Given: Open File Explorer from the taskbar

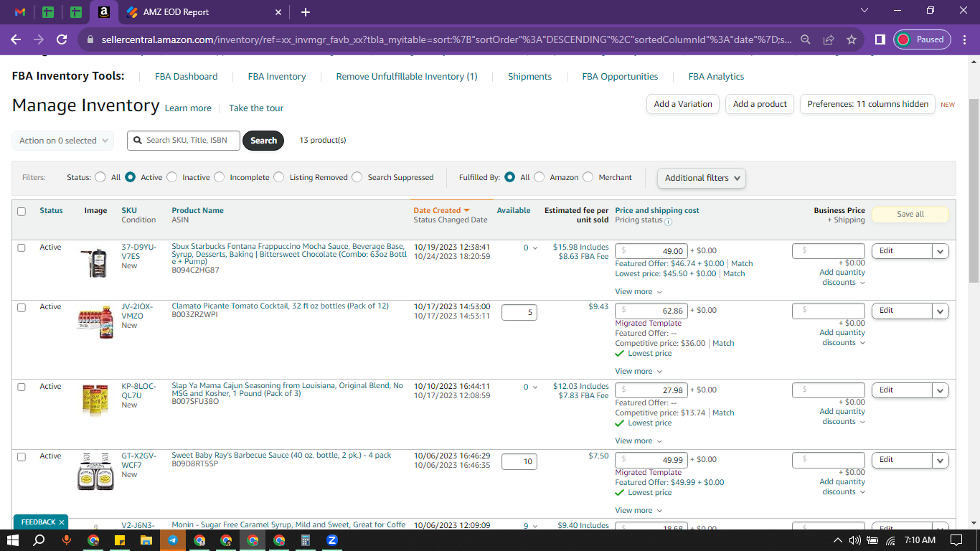Looking at the screenshot, I should (146, 540).
